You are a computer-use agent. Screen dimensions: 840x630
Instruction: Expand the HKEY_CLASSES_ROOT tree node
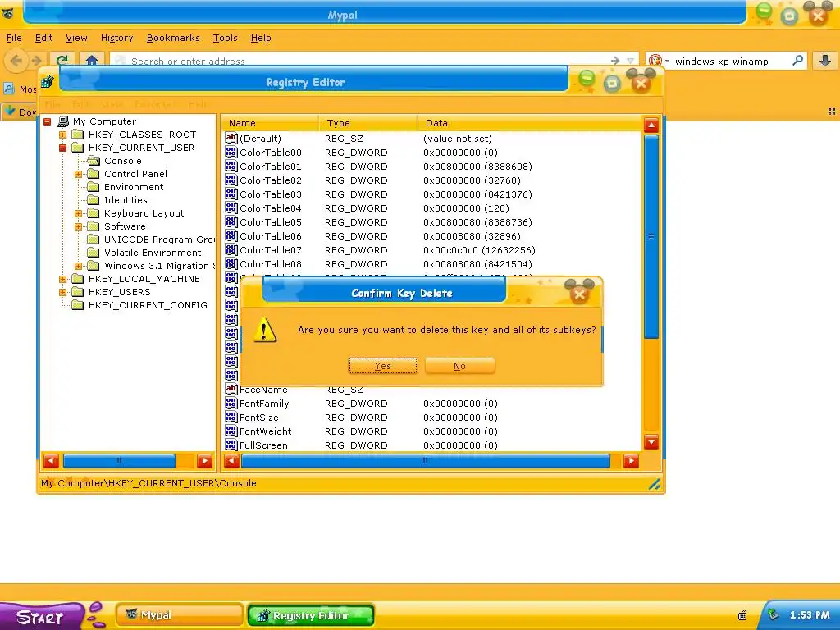pos(62,135)
